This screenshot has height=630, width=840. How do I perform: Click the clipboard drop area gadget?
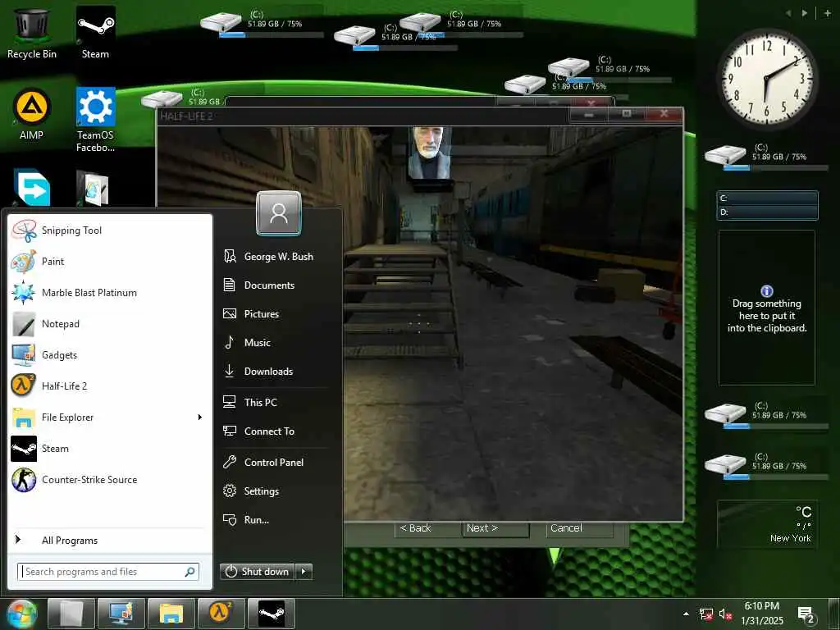[767, 308]
